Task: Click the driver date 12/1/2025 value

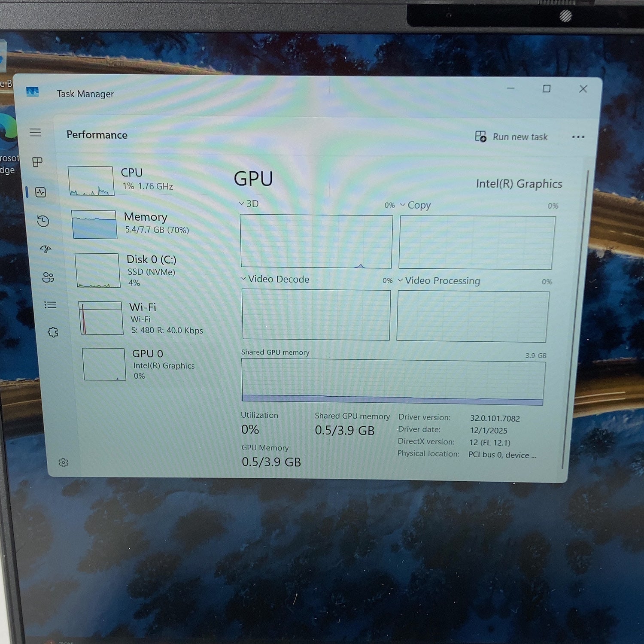Action: click(x=488, y=430)
